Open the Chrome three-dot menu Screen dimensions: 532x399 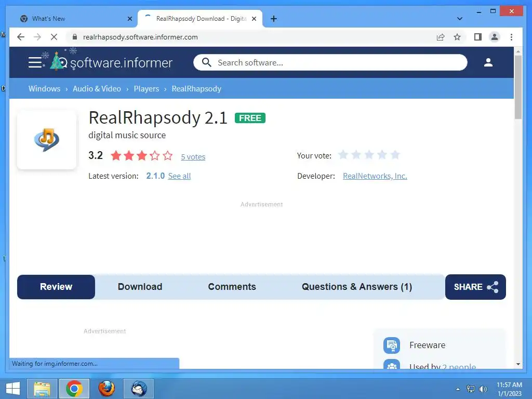[511, 37]
